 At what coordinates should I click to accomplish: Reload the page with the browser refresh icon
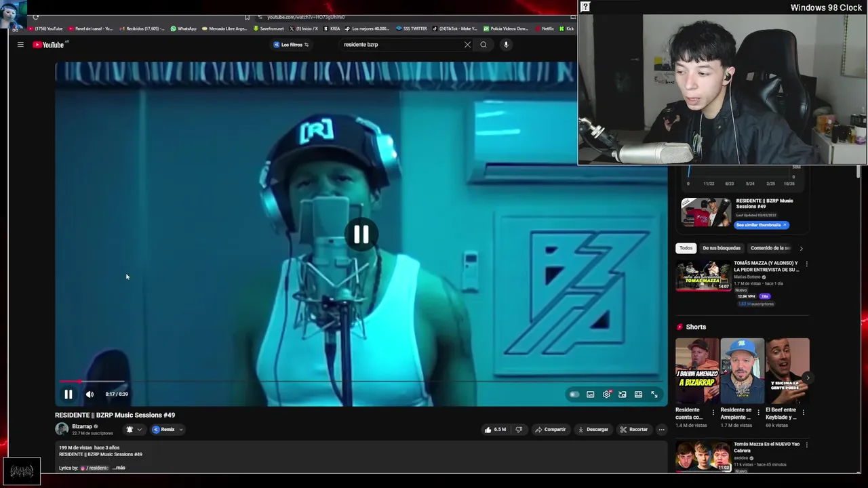[x=35, y=17]
